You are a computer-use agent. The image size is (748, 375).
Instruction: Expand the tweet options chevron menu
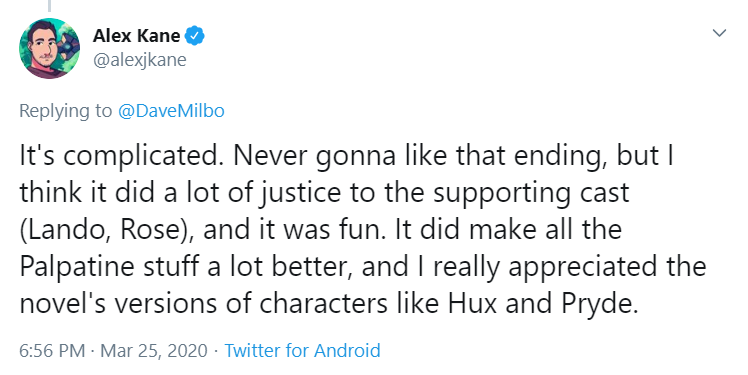click(x=719, y=33)
